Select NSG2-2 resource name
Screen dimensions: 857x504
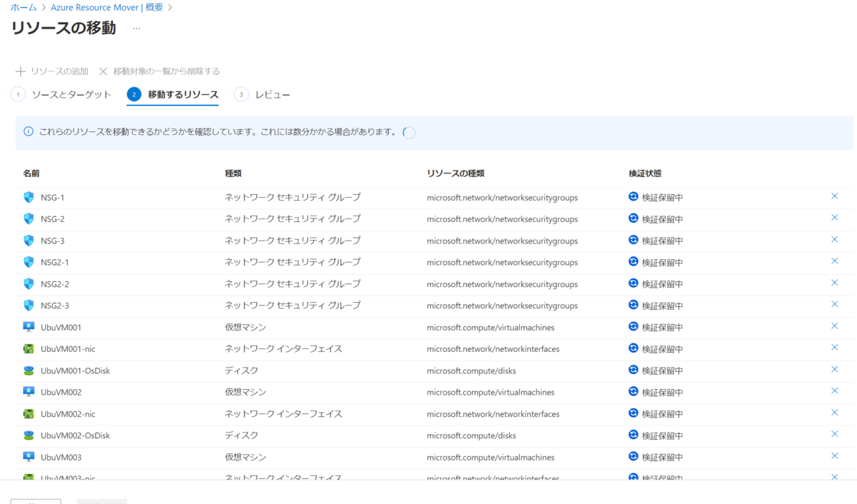tap(55, 284)
